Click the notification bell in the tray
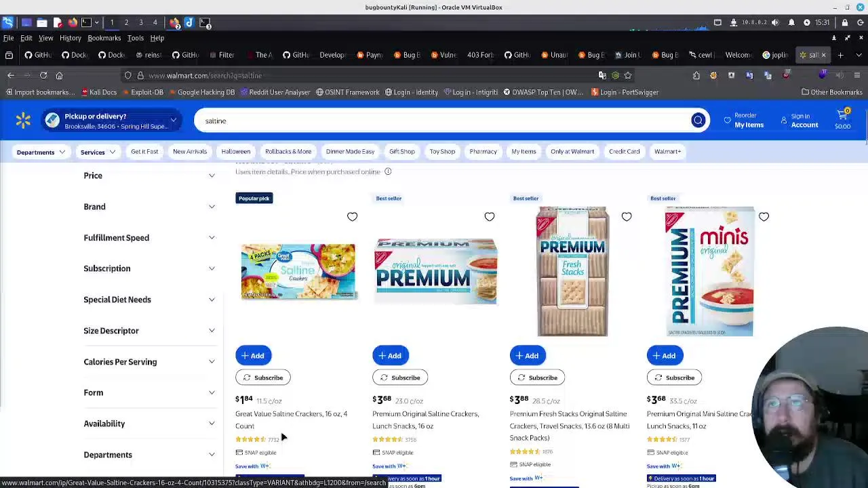The image size is (868, 488). 791,22
